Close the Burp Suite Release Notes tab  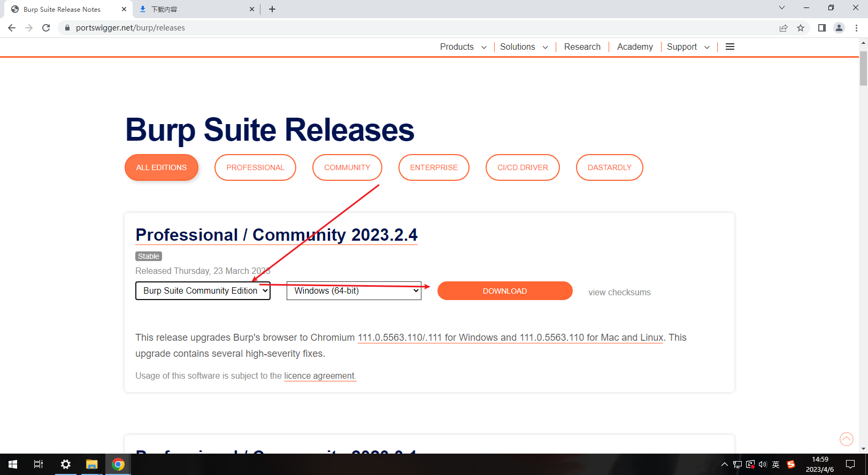(x=124, y=9)
